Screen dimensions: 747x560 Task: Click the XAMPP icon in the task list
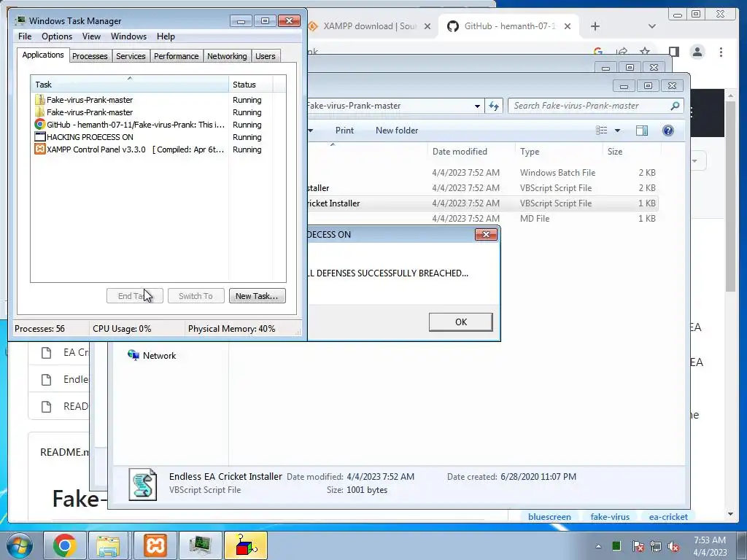(x=40, y=149)
